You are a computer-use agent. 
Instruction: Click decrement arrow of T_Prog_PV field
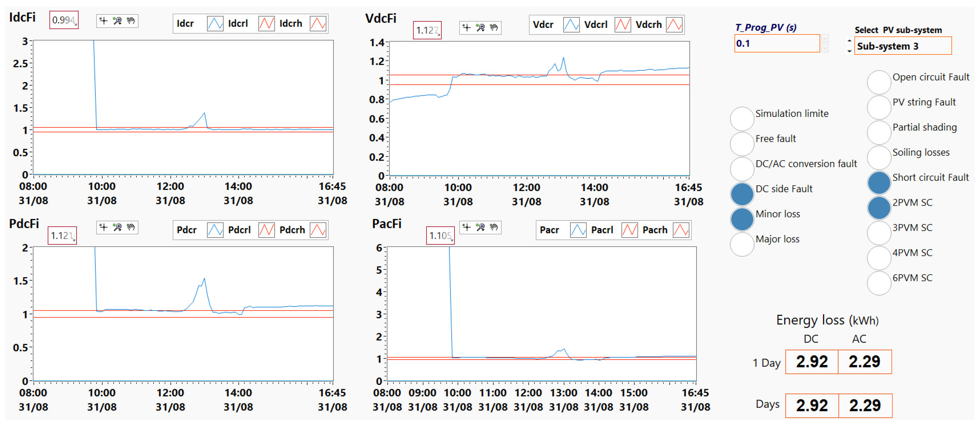(824, 48)
